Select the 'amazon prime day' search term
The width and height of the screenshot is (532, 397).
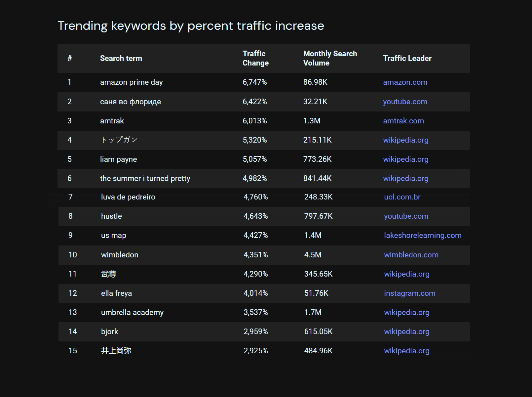coord(131,82)
